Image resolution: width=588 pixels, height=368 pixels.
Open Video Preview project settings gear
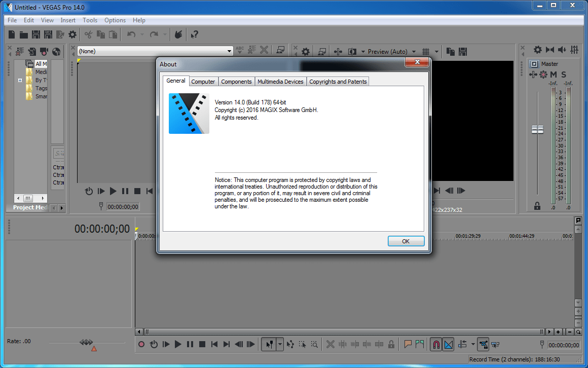tap(306, 51)
